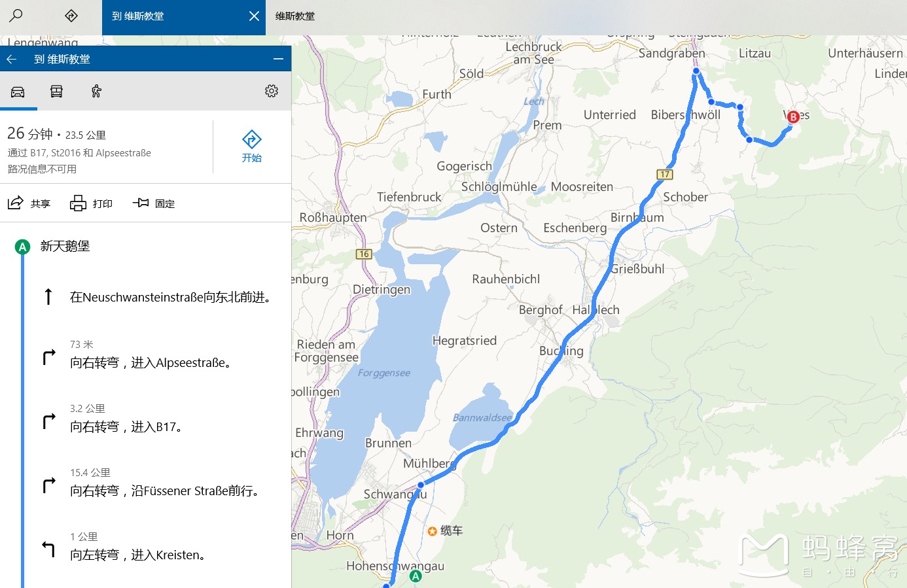Image resolution: width=907 pixels, height=588 pixels.
Task: Go back with the left arrow
Action: pos(12,59)
